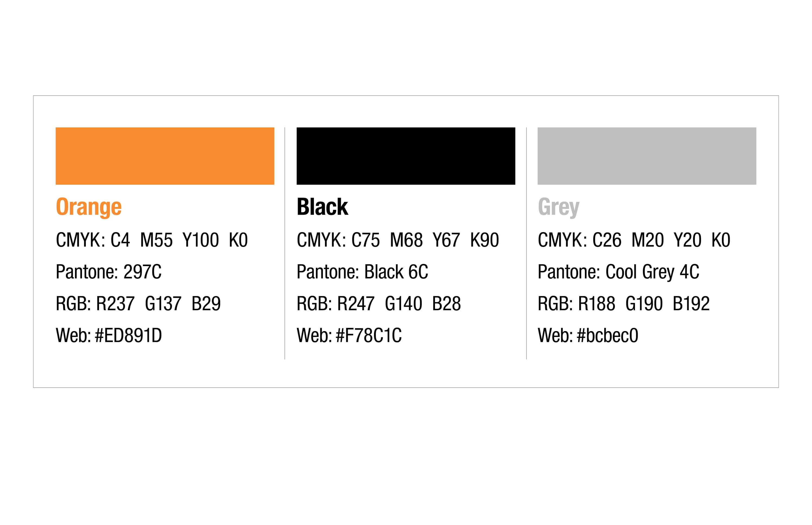
Task: Select the Pantone Black 6C text
Action: coord(362,272)
